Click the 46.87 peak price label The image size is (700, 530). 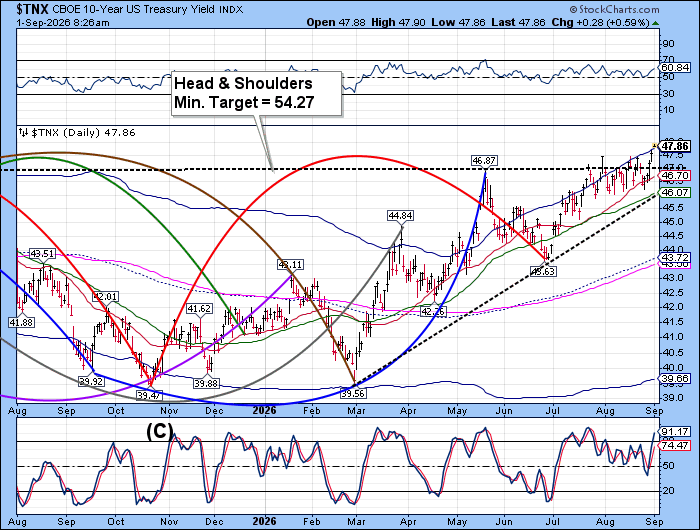coord(484,160)
